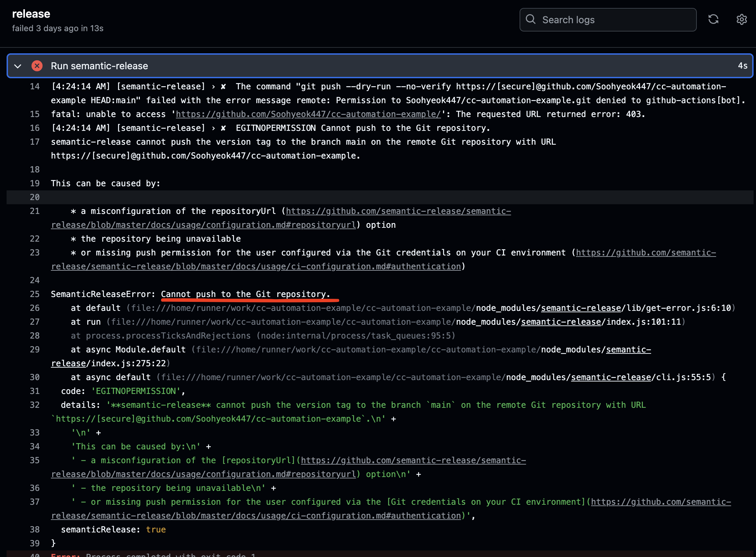Click the red failed status icon
The height and width of the screenshot is (557, 756).
pyautogui.click(x=37, y=66)
